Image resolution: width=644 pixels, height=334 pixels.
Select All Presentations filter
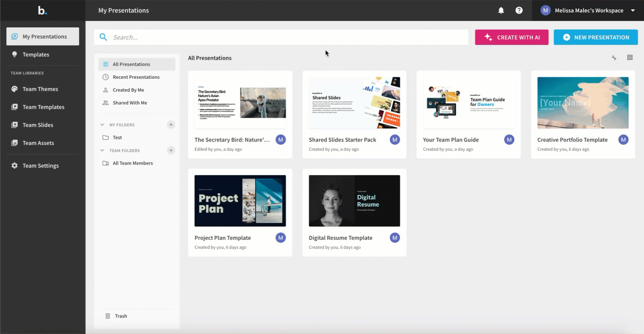tap(137, 64)
